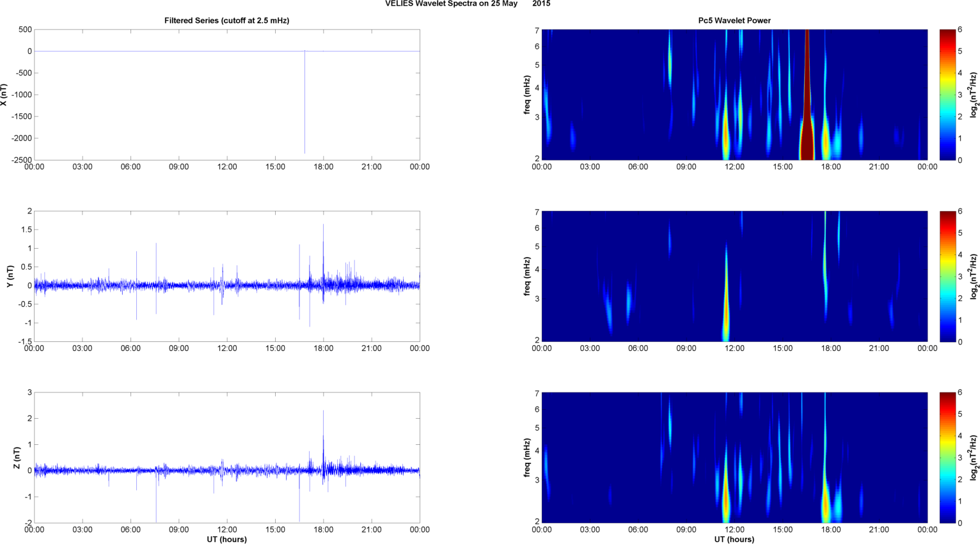Click the "Filtered Series (cutoff at 2.5 mHz)" heading
This screenshot has width=980, height=544.
(226, 20)
